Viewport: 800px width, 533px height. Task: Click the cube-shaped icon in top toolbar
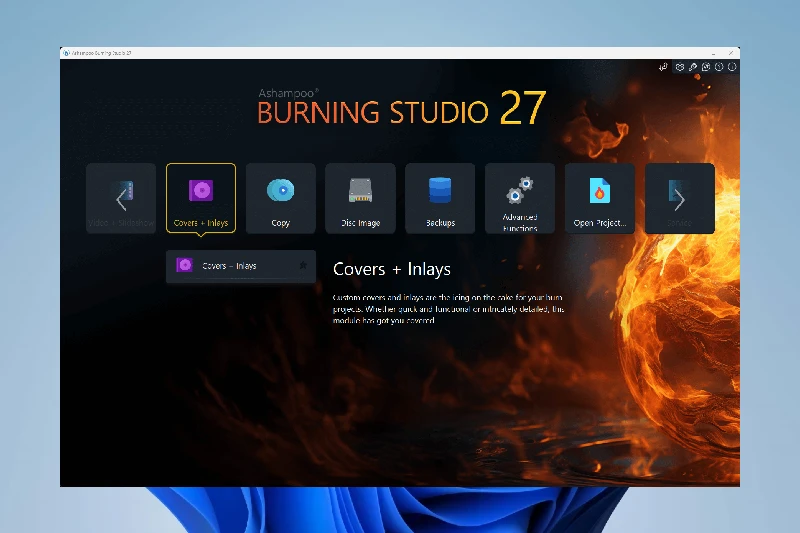tap(680, 67)
